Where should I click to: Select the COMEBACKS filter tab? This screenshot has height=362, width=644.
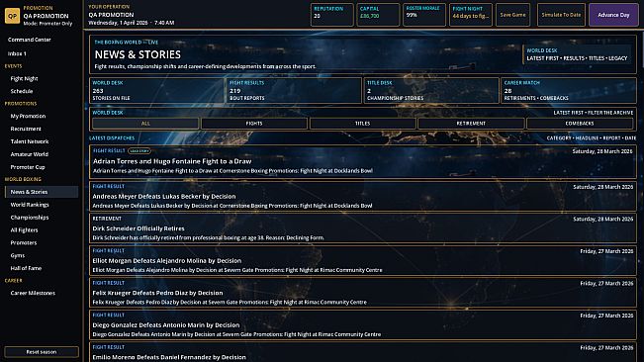click(580, 123)
